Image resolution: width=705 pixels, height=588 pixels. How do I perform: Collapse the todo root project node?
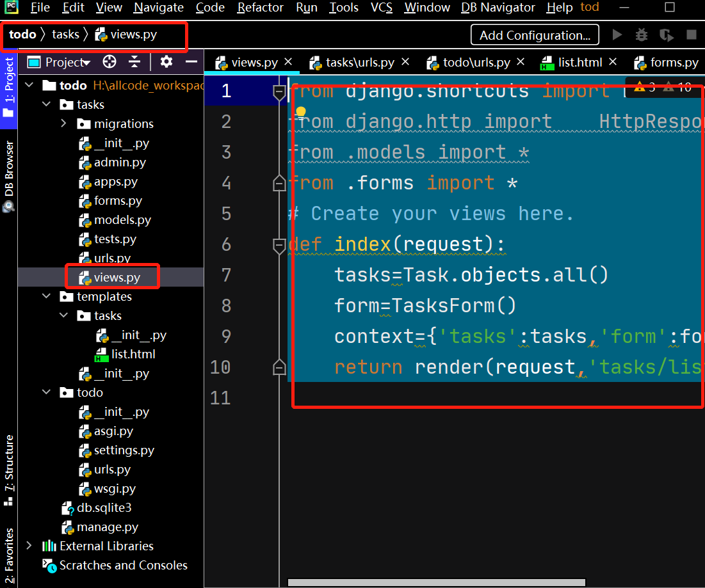(29, 85)
